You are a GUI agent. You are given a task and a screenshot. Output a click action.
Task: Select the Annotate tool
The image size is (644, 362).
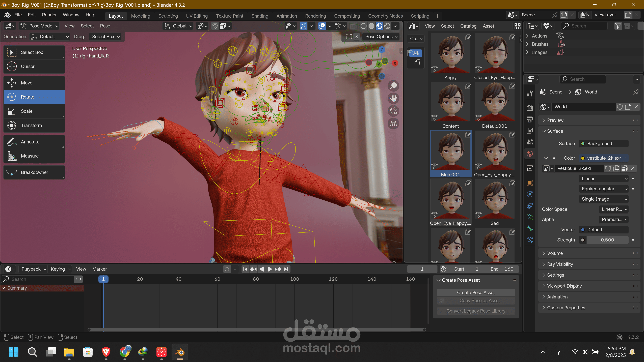pos(34,142)
